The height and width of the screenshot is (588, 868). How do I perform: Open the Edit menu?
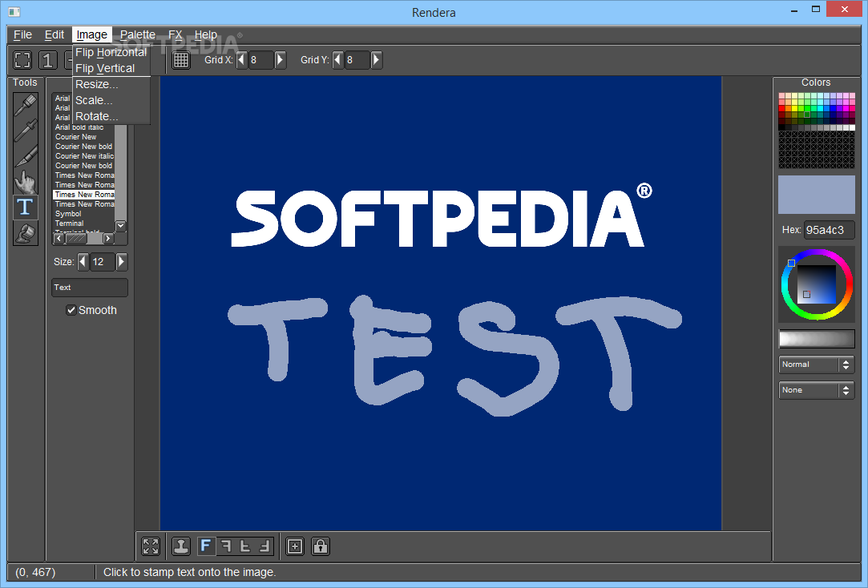[x=55, y=35]
